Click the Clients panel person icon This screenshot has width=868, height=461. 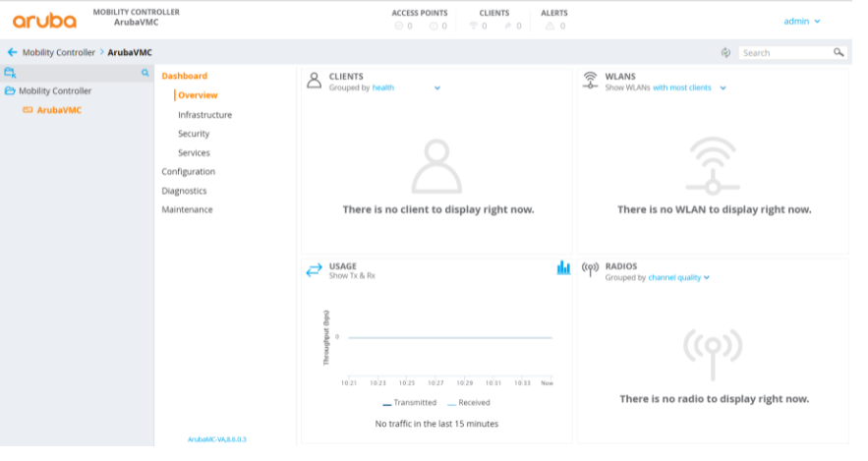point(314,81)
